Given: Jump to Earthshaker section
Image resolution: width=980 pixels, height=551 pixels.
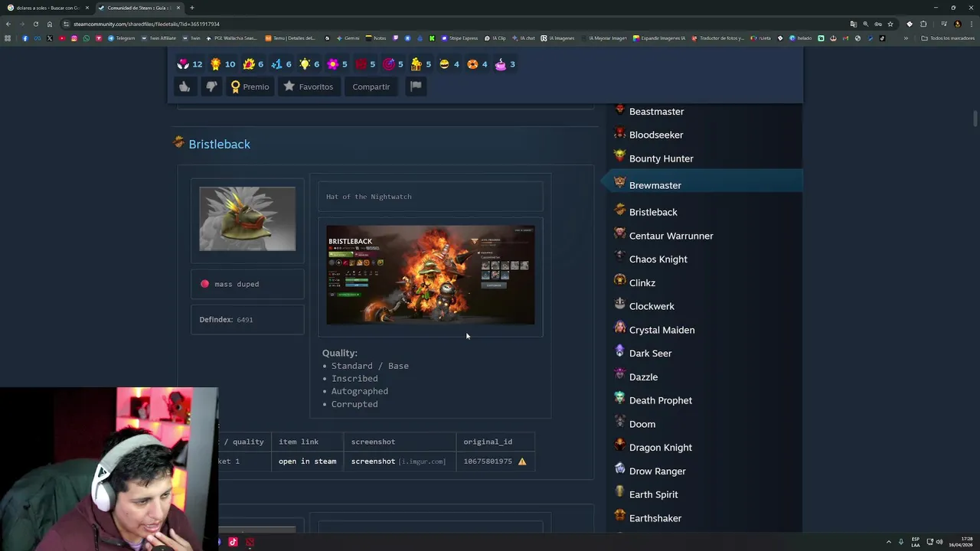Looking at the screenshot, I should [655, 518].
